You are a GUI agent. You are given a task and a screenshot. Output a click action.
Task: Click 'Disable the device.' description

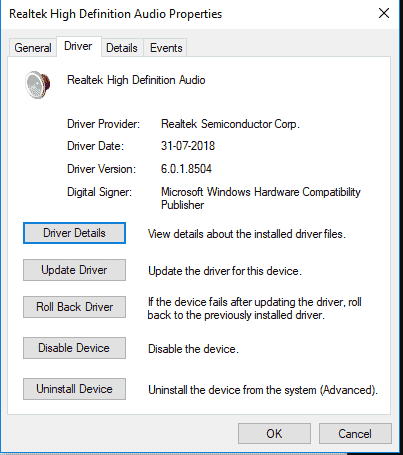click(193, 349)
